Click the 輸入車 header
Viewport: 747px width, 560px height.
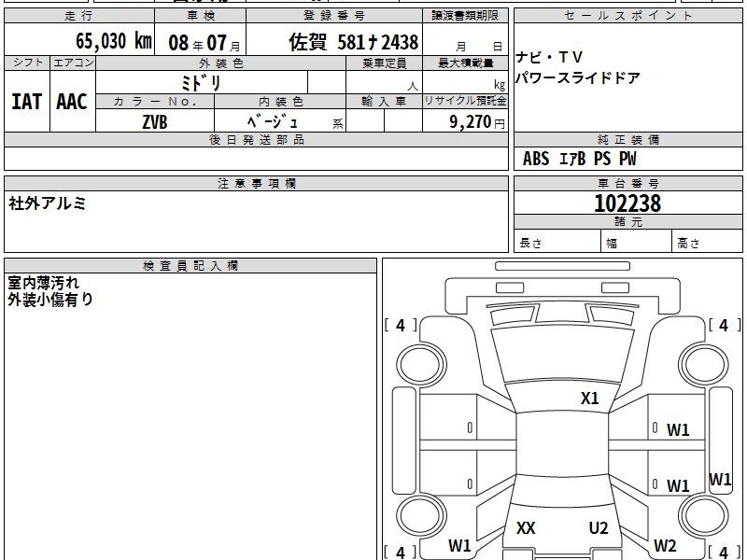click(x=384, y=102)
